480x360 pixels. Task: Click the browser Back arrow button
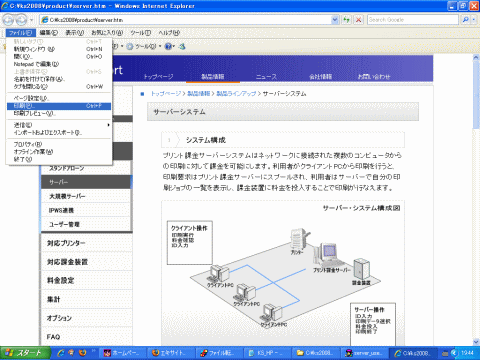[x=8, y=20]
